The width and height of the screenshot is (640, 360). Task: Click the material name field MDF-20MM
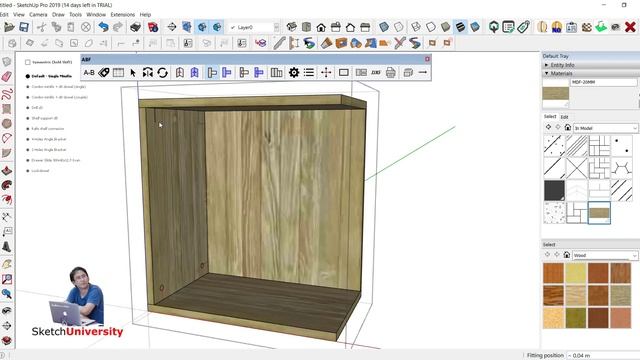coord(604,82)
